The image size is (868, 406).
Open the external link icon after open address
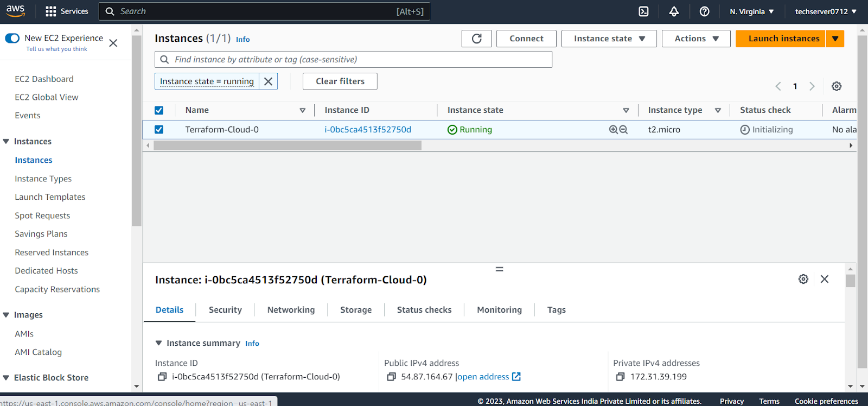516,377
